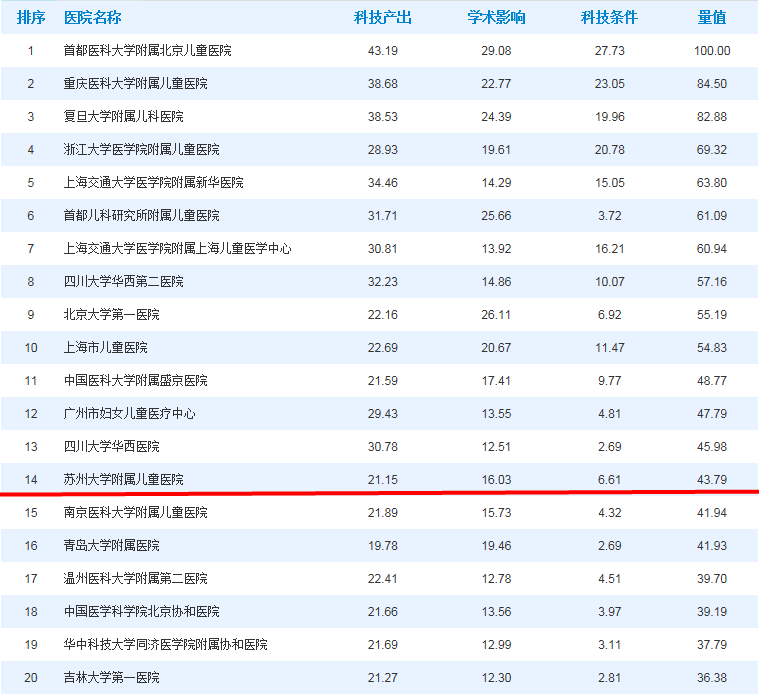Click the 36.38 value cell
759x696 pixels.
(x=712, y=677)
